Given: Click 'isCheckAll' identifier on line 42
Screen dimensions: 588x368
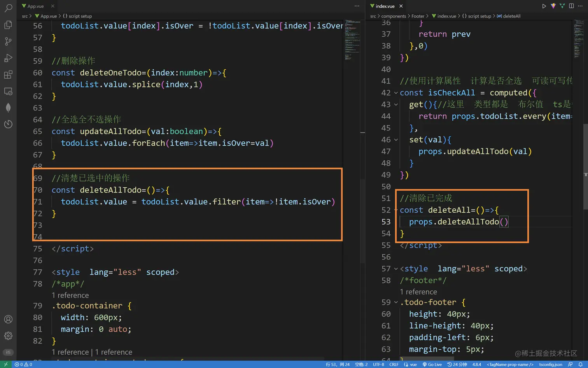Looking at the screenshot, I should (x=451, y=93).
